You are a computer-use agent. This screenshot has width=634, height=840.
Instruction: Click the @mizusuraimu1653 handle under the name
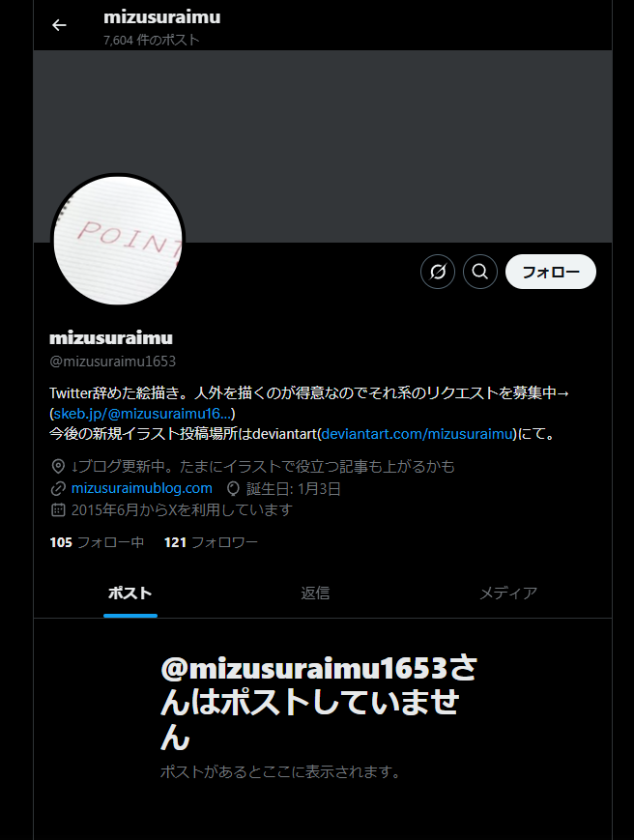[x=112, y=362]
